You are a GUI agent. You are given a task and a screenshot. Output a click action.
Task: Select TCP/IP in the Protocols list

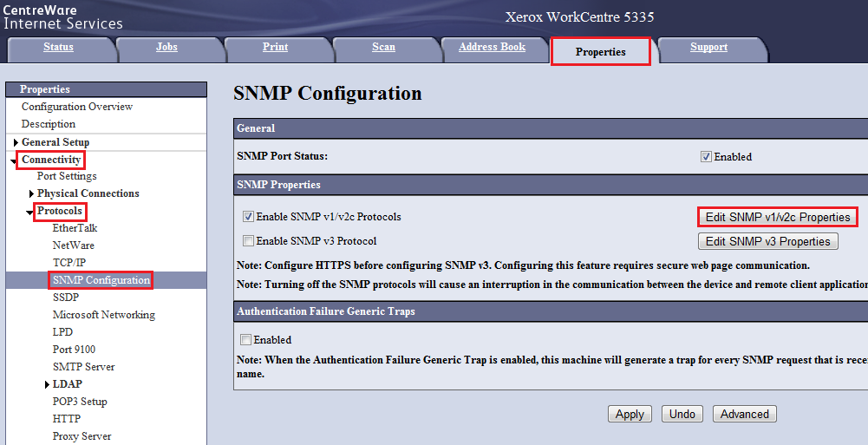pyautogui.click(x=69, y=263)
